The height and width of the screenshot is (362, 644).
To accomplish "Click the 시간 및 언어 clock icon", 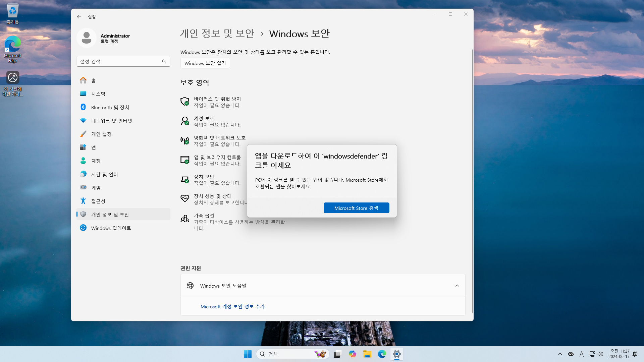I will (x=83, y=174).
